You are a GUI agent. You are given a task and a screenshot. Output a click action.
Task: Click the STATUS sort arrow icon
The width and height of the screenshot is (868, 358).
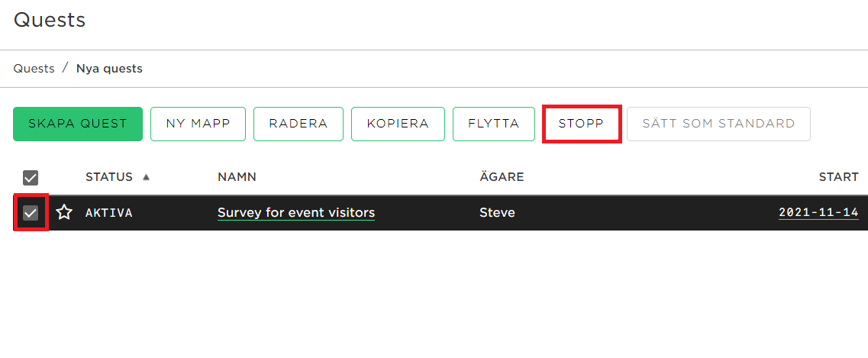pyautogui.click(x=146, y=178)
